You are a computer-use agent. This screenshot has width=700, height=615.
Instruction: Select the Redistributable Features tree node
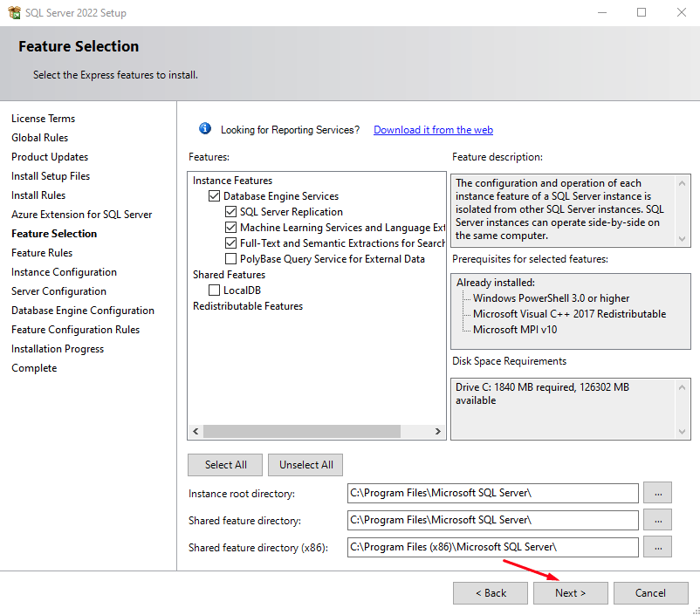247,306
